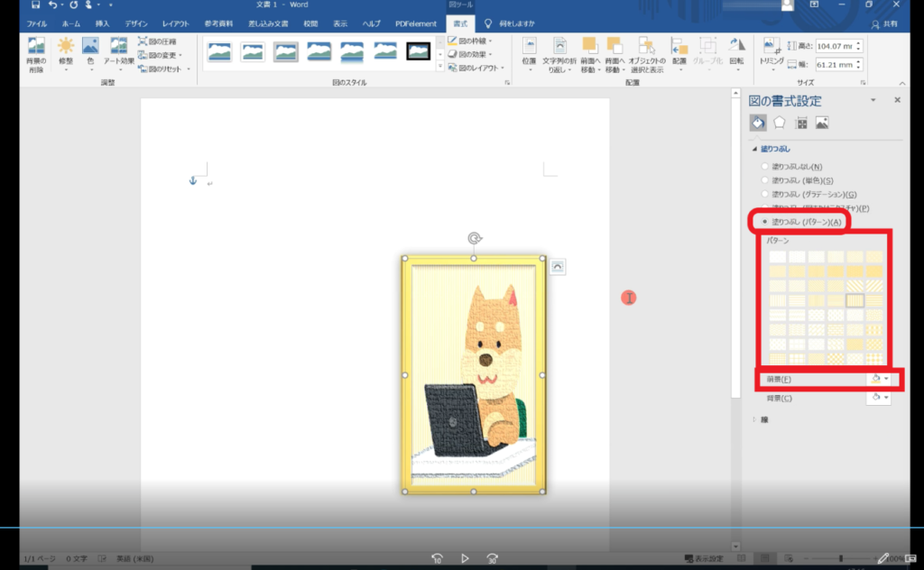Click the layout options icon beside the picture
The width and height of the screenshot is (924, 570).
point(557,266)
